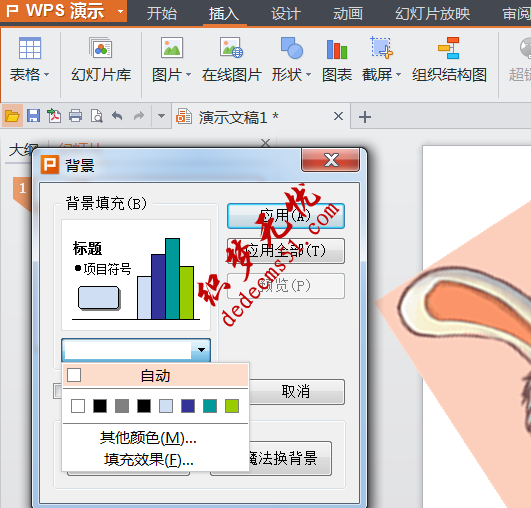
Task: Expand the 表格 dropdown arrow
Action: [x=46, y=74]
